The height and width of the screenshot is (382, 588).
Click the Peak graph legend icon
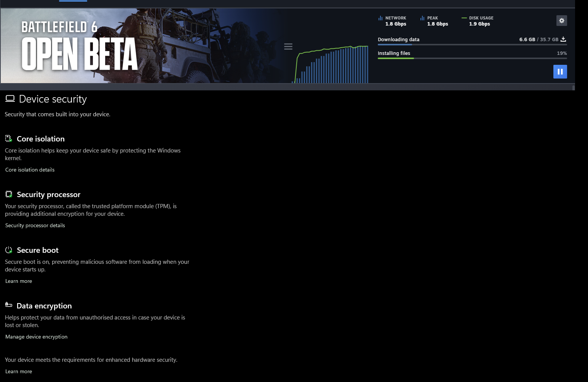point(422,18)
